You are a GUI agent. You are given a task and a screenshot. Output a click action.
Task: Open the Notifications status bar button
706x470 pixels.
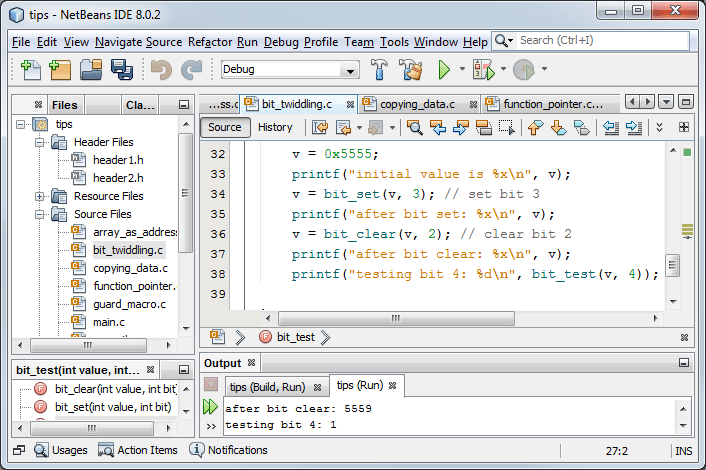coord(228,450)
